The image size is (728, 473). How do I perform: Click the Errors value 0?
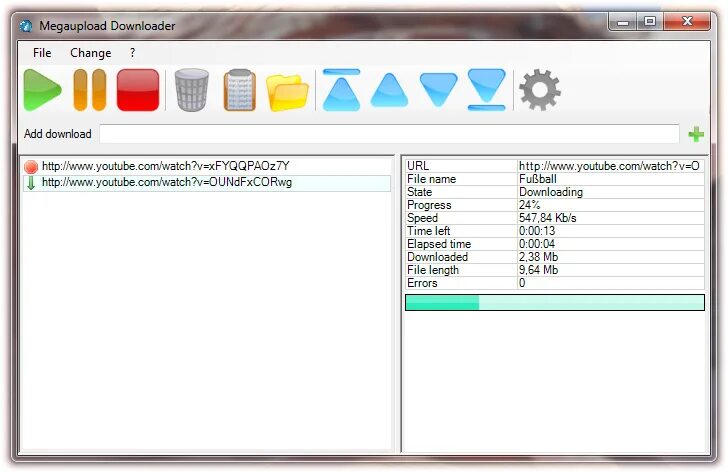pos(522,283)
